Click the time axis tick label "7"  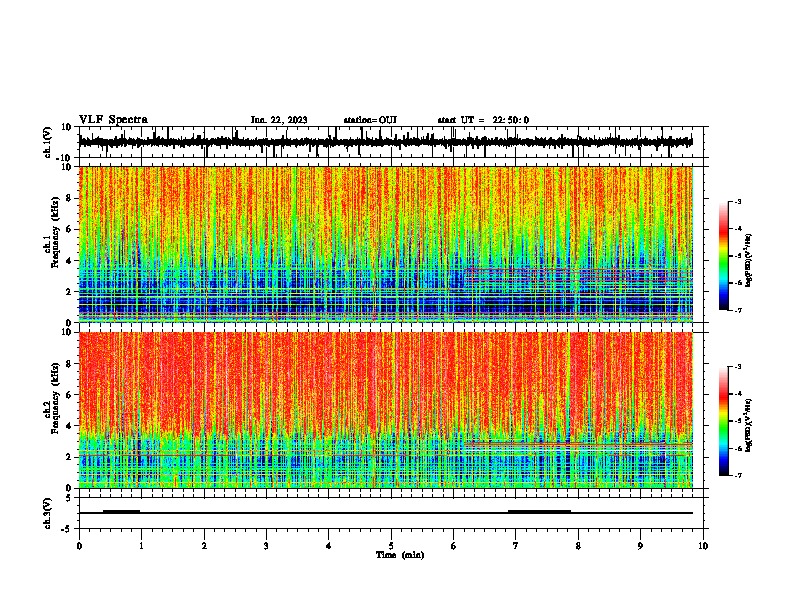(x=516, y=546)
